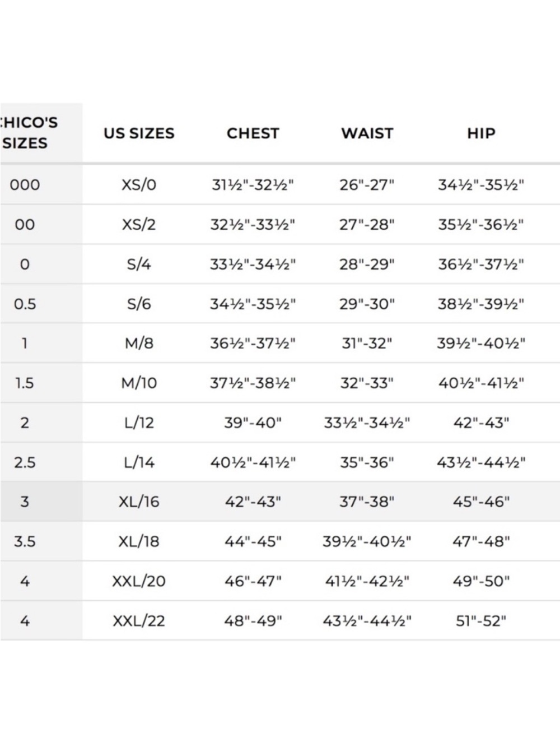Select the WAIST column header
The height and width of the screenshot is (747, 560).
(x=367, y=133)
